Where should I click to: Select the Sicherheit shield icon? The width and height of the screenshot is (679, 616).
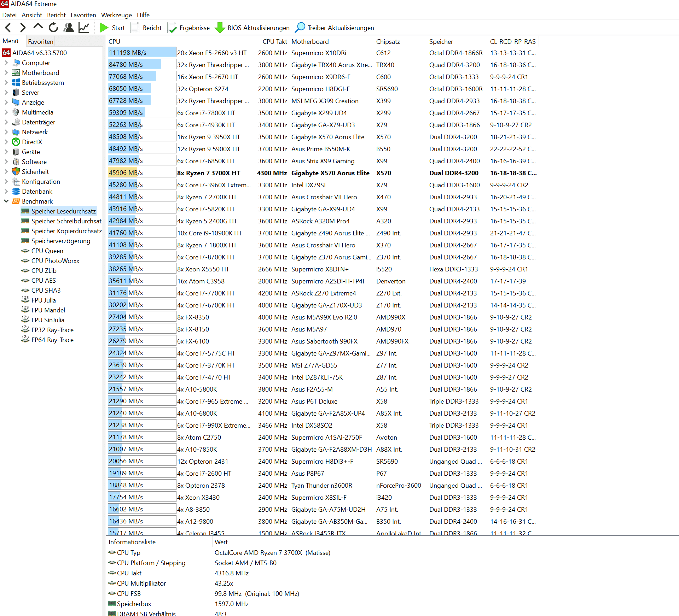point(16,172)
